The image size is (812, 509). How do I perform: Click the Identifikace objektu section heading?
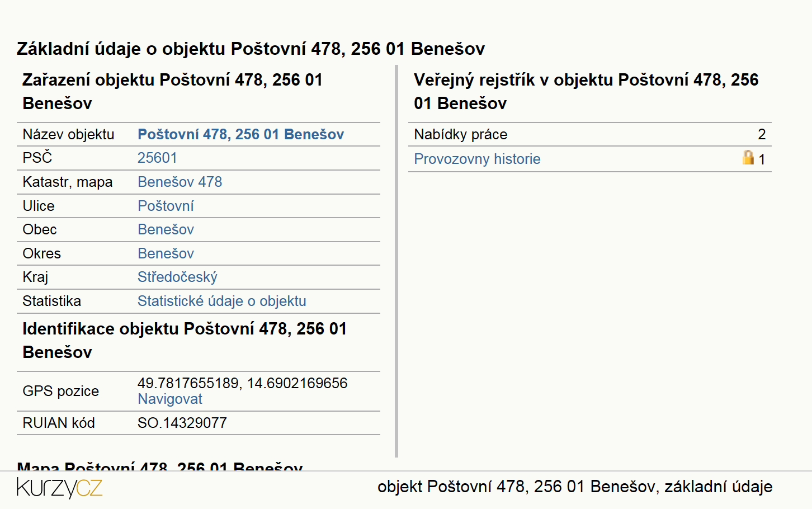(185, 340)
